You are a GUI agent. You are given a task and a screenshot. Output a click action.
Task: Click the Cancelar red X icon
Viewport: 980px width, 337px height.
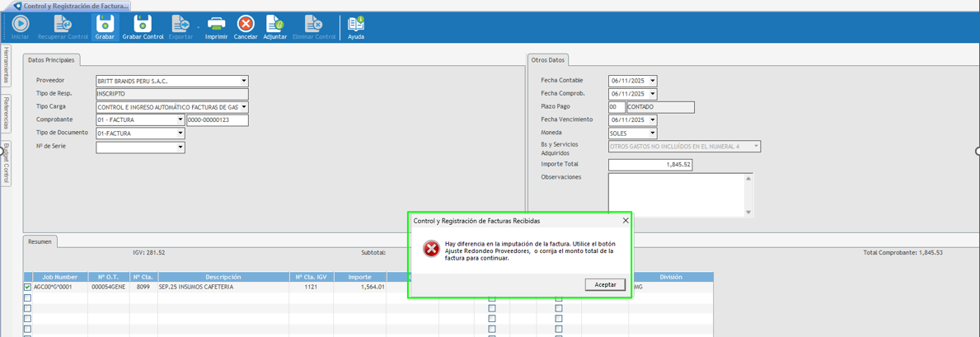pos(246,26)
